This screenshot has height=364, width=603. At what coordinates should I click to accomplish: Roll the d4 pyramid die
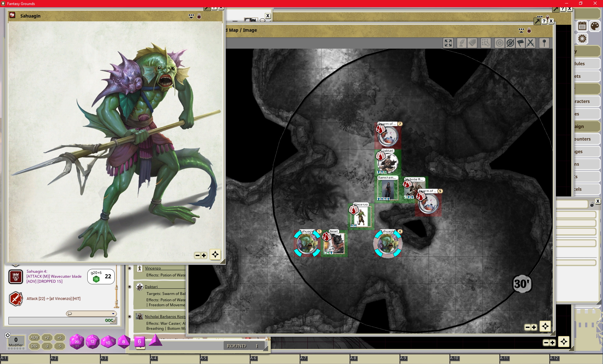155,340
